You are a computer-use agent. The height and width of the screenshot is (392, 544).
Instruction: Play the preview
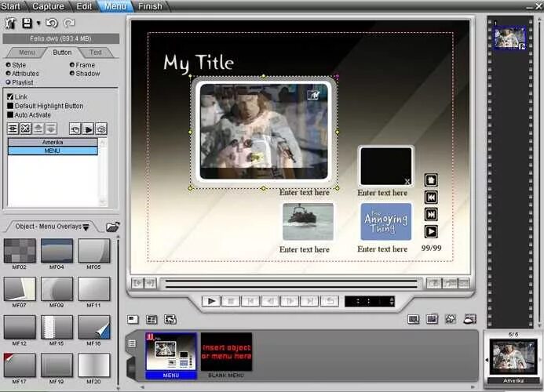211,301
